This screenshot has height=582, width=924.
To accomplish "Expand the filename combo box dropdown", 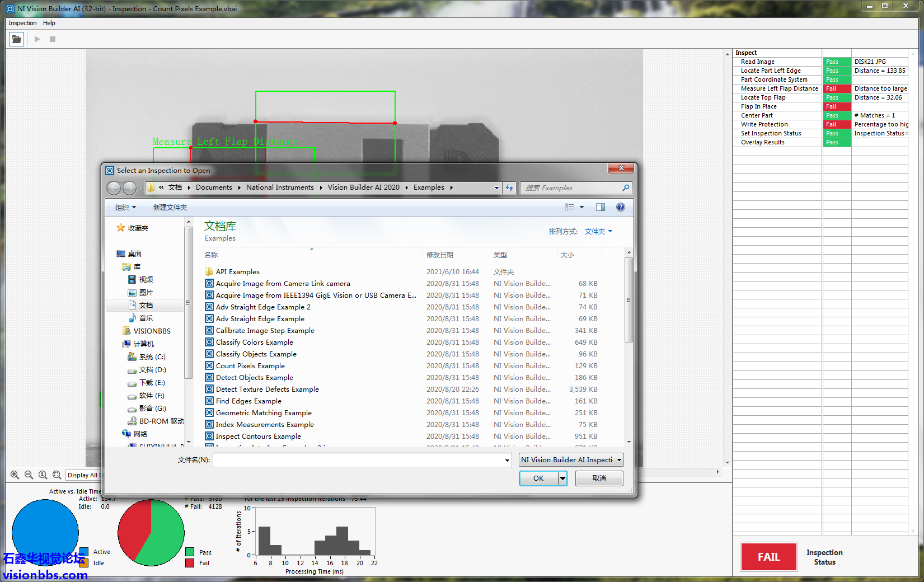I will pos(507,460).
